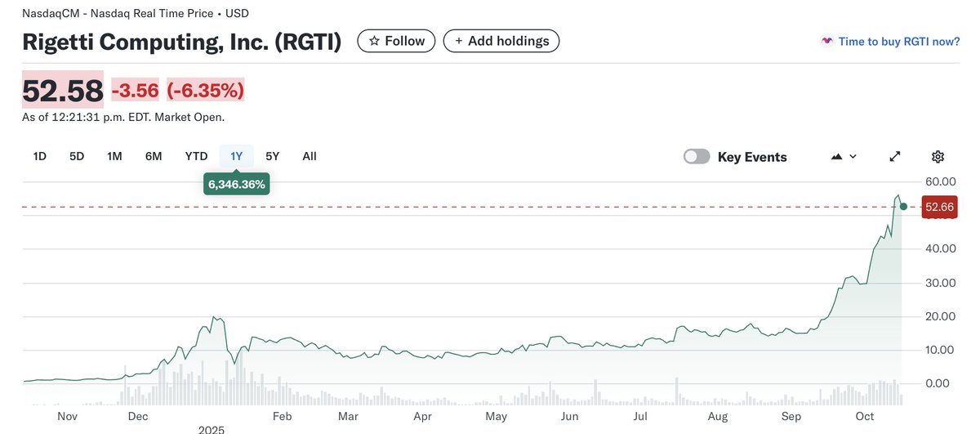
Task: Toggle the Key Events switch
Action: point(697,157)
